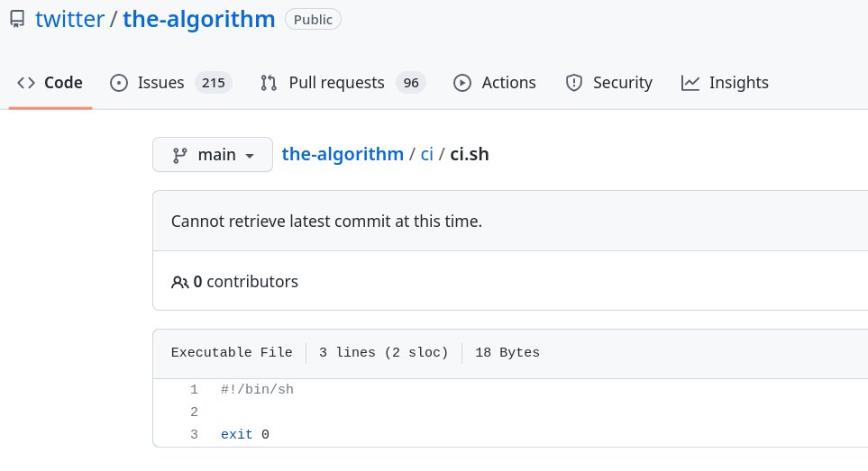Click the Actions play icon
Viewport: 868px width, 471px height.
coord(462,83)
